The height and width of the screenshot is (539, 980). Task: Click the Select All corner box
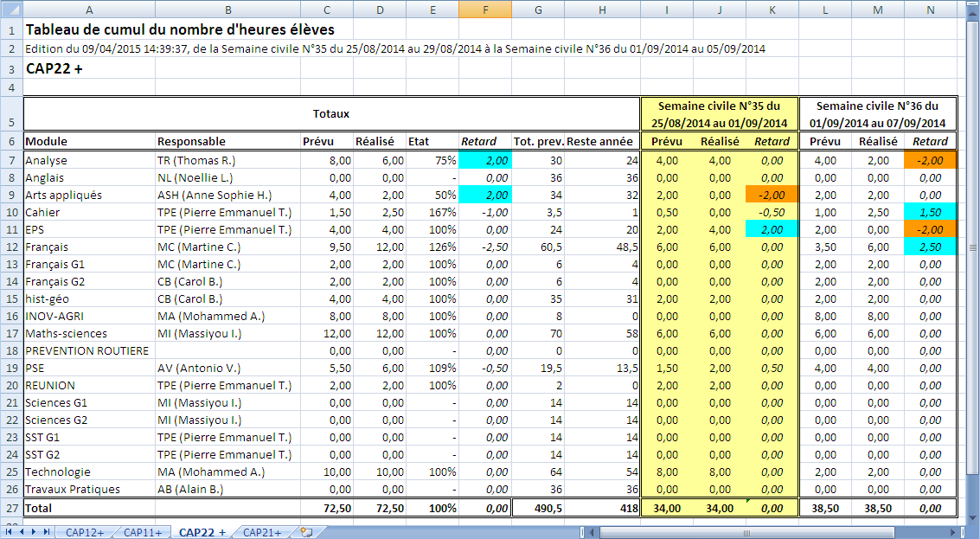tap(11, 10)
